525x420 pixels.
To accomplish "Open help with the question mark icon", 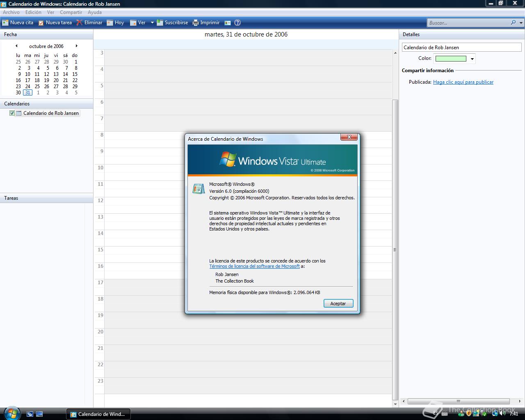I will (237, 23).
